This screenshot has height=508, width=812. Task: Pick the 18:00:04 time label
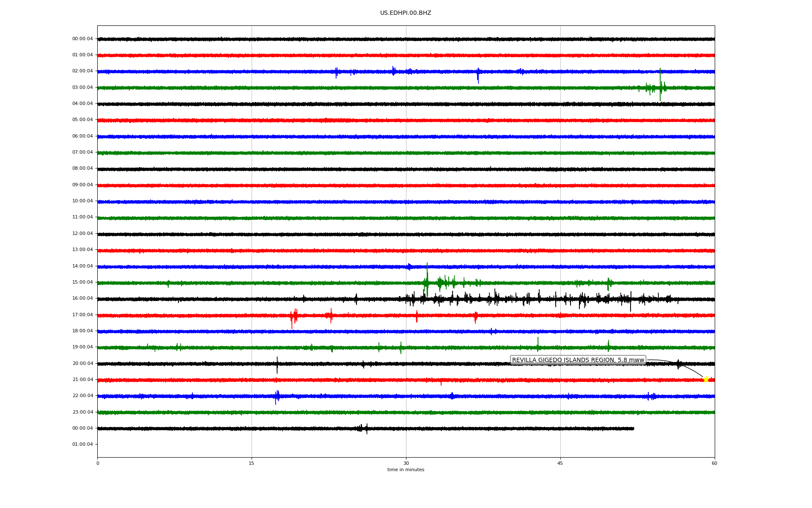82,331
